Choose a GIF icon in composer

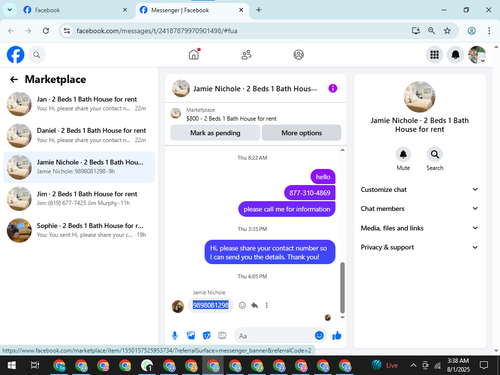[222, 335]
